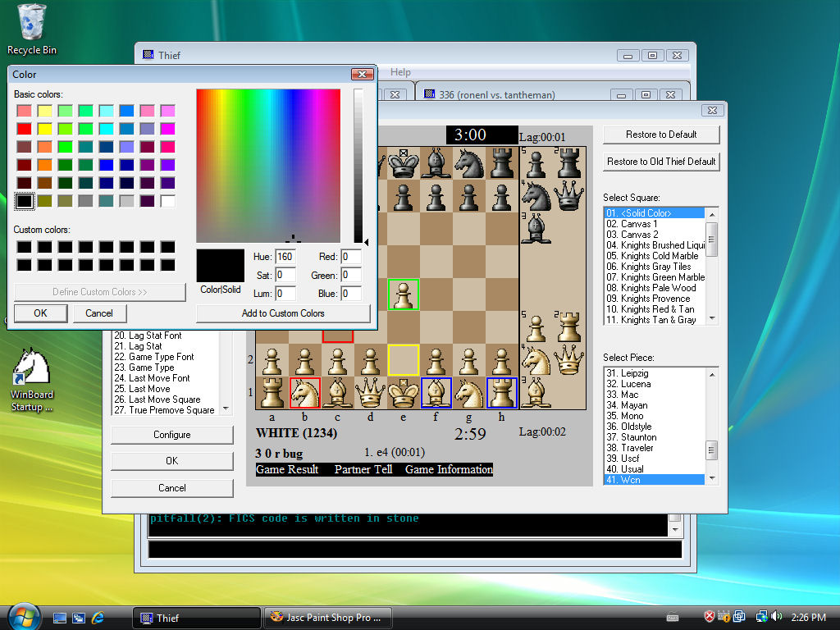Viewport: 840px width, 630px height.
Task: Click the Game Result label under the board
Action: (x=287, y=469)
